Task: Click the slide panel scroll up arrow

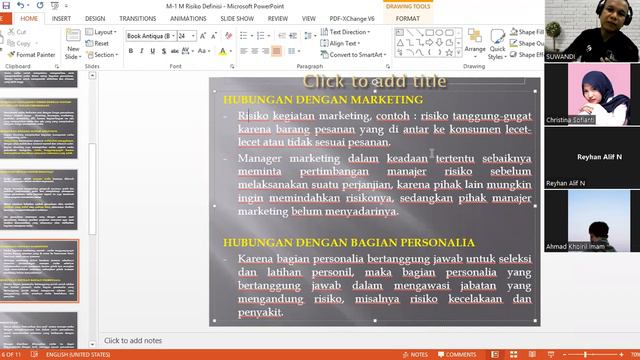Action: (x=92, y=76)
